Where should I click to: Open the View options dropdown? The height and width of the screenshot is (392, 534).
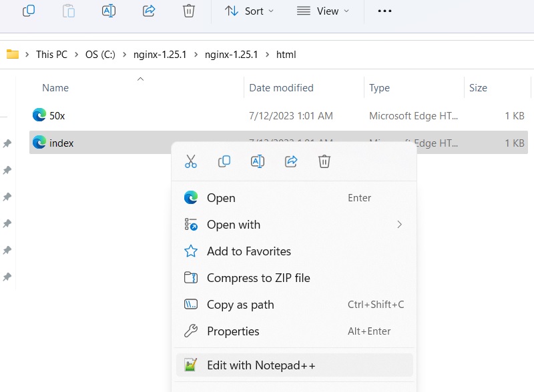pyautogui.click(x=323, y=11)
